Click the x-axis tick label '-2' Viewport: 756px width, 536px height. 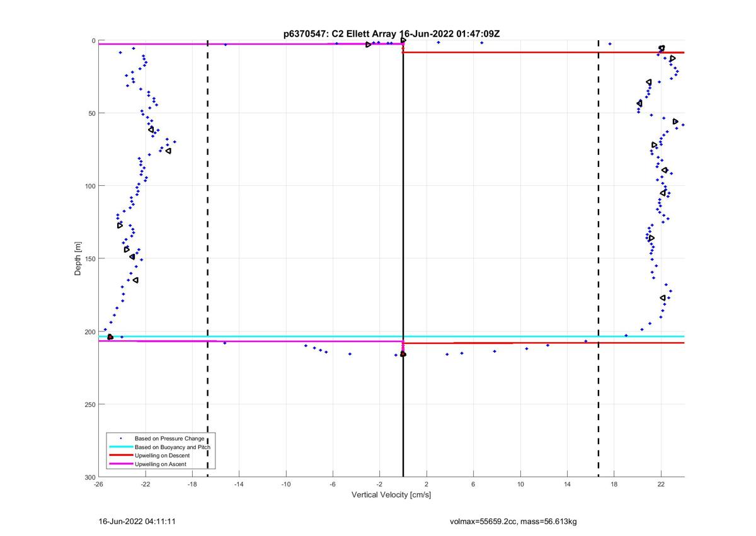(380, 484)
